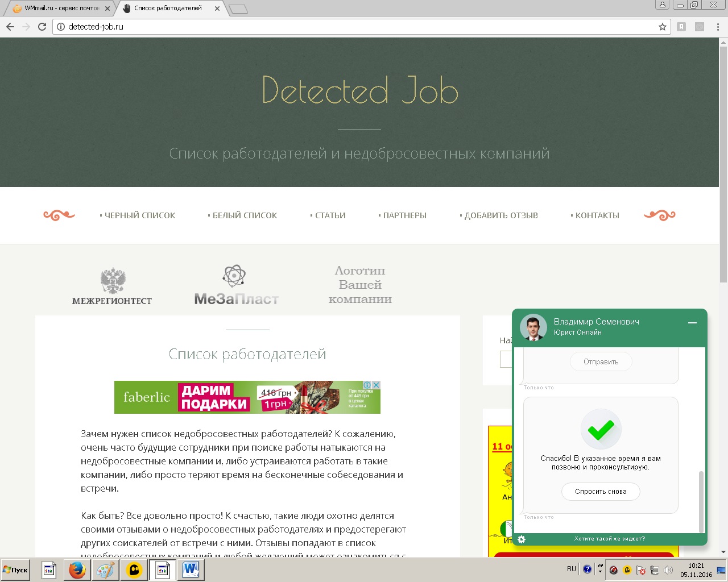Click the МеЗаПласт logo
Screen dimensions: 728x582
coord(236,285)
